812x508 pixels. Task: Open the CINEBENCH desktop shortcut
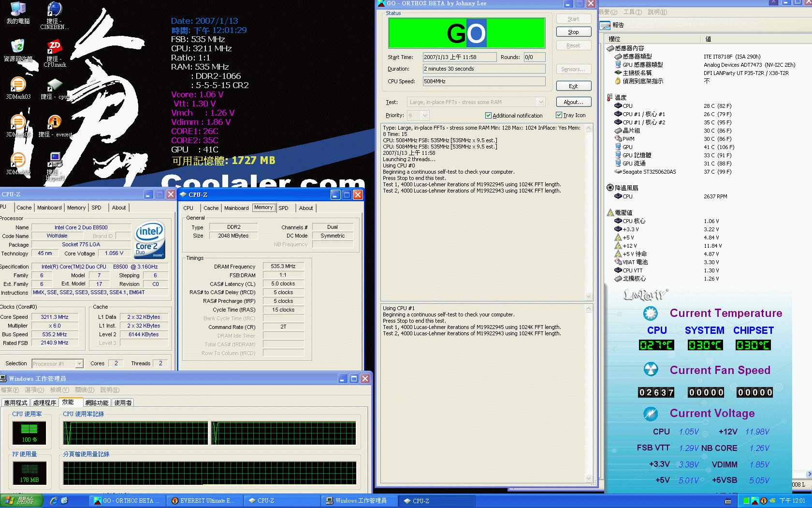coord(54,10)
